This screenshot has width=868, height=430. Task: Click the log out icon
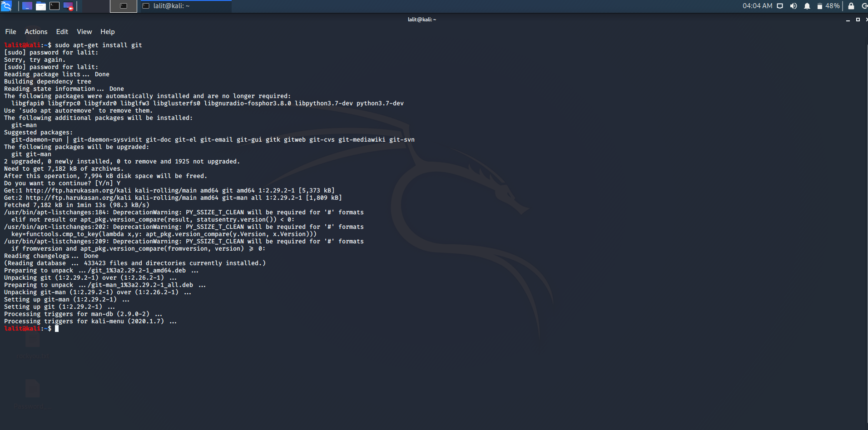[x=864, y=6]
